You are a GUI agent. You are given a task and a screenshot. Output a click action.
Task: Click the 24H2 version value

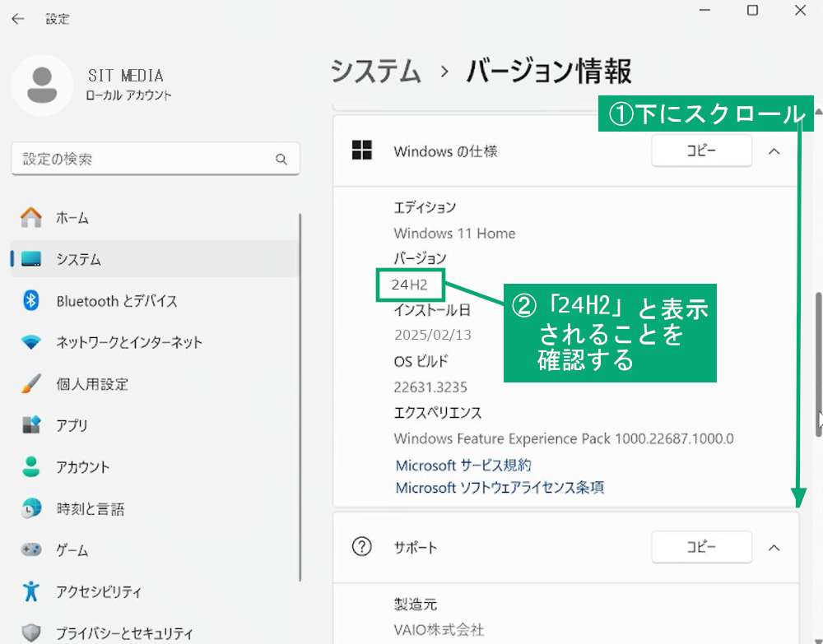409,285
